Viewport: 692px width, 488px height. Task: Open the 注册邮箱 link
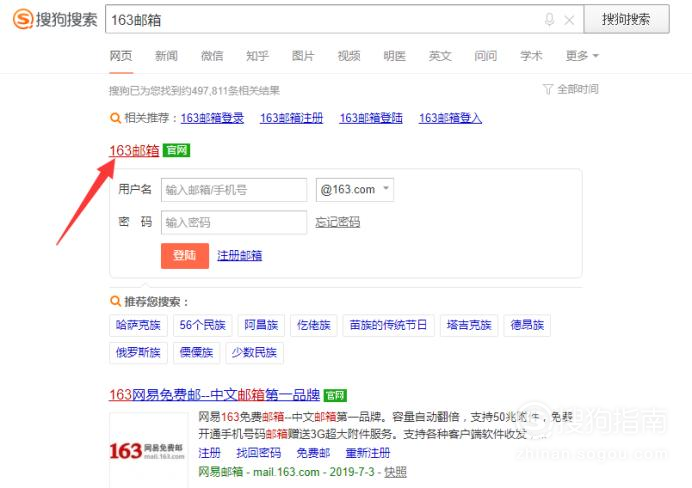240,255
